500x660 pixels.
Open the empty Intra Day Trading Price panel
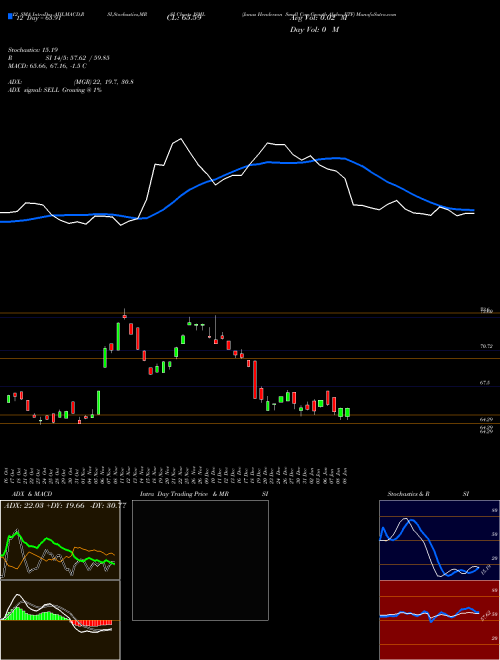tap(200, 560)
